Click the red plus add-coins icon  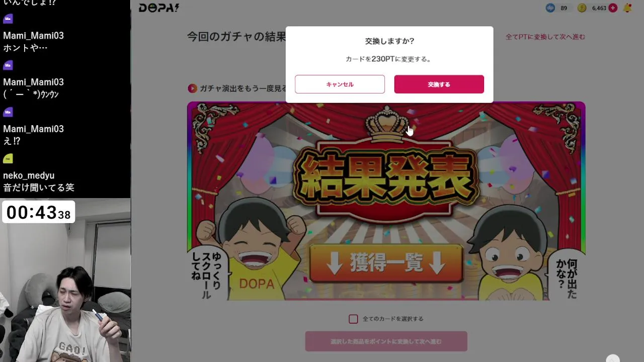[x=612, y=8]
